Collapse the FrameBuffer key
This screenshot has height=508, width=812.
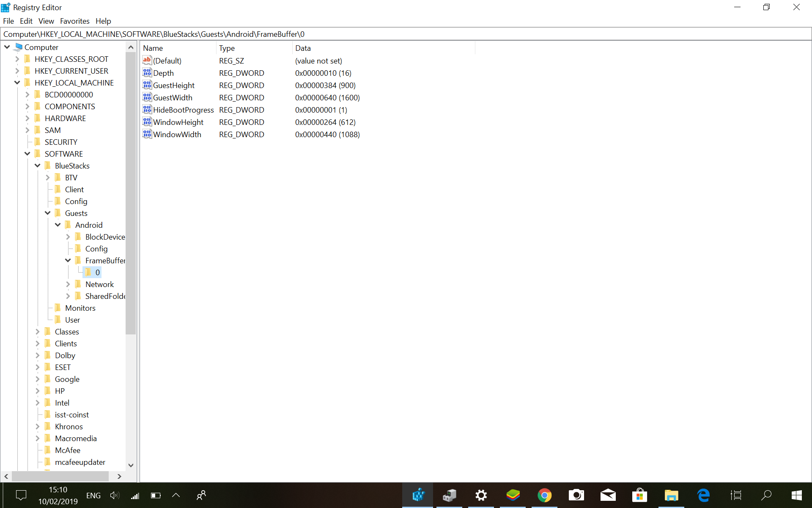coord(68,260)
